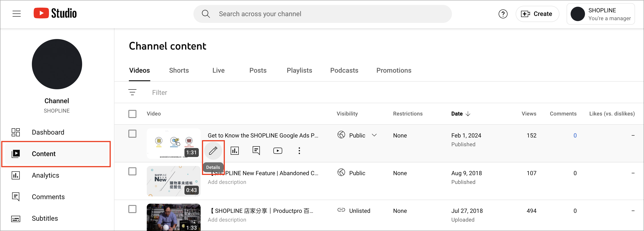Tick checkbox for Productpro video row
Screen dimensions: 644x231
click(x=132, y=209)
